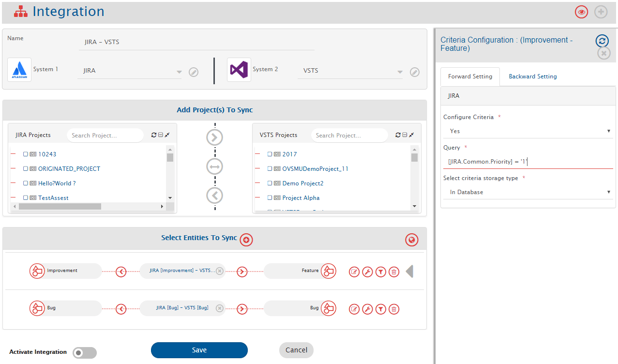Screen dimensions: 618x364
Task: Open filter criteria for Improvement row
Action: tap(381, 272)
